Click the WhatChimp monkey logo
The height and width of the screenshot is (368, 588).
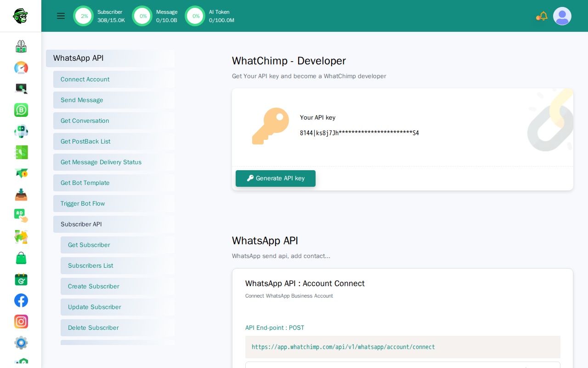coord(20,16)
